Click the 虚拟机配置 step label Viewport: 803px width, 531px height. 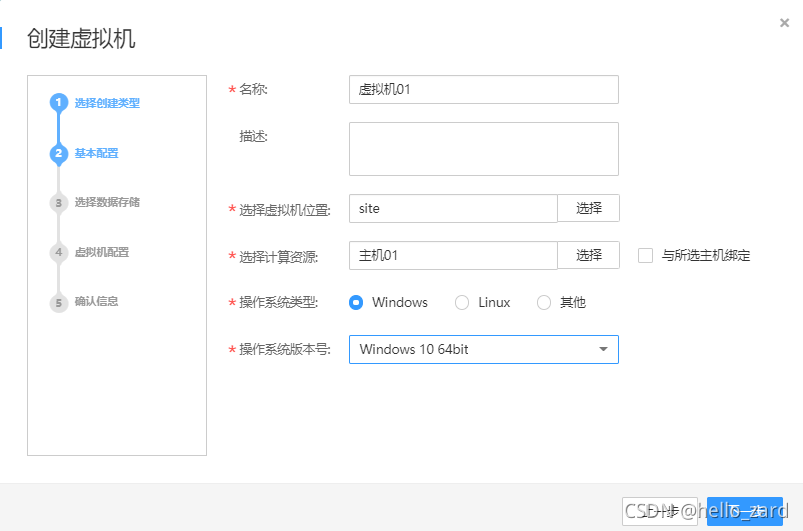(102, 252)
